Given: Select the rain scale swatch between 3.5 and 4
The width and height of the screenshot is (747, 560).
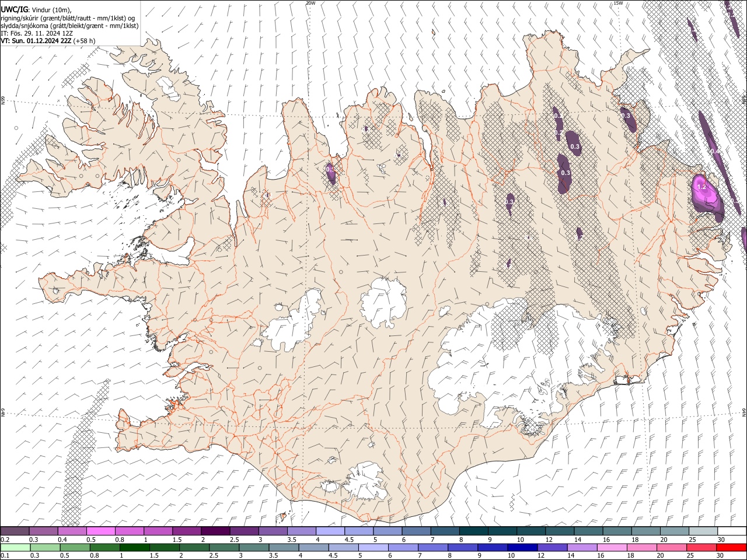Looking at the screenshot, I should tap(284, 547).
